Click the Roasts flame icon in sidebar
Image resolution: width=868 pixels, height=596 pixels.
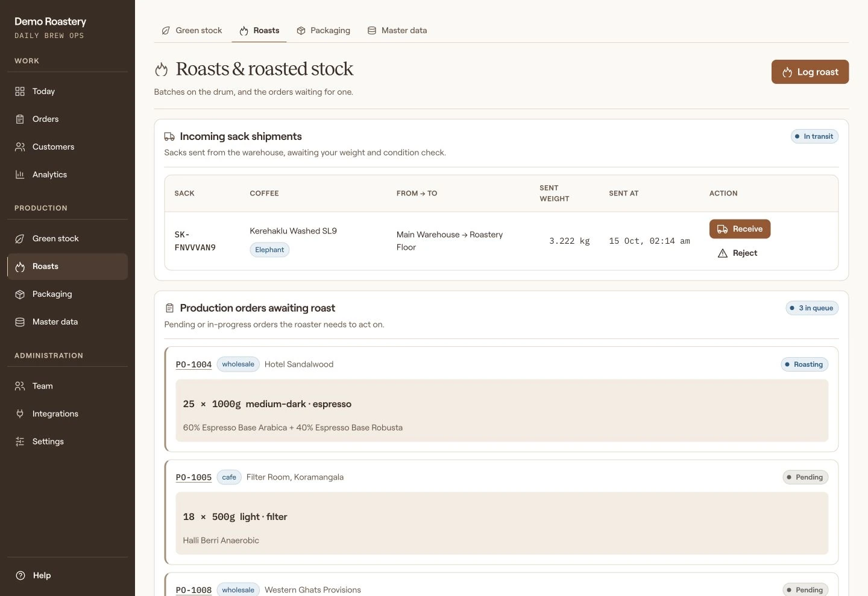20,267
